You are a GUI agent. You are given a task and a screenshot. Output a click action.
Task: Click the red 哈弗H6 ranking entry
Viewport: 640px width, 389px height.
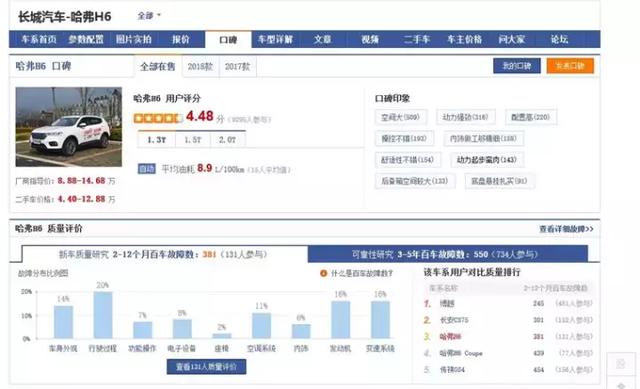tap(451, 337)
